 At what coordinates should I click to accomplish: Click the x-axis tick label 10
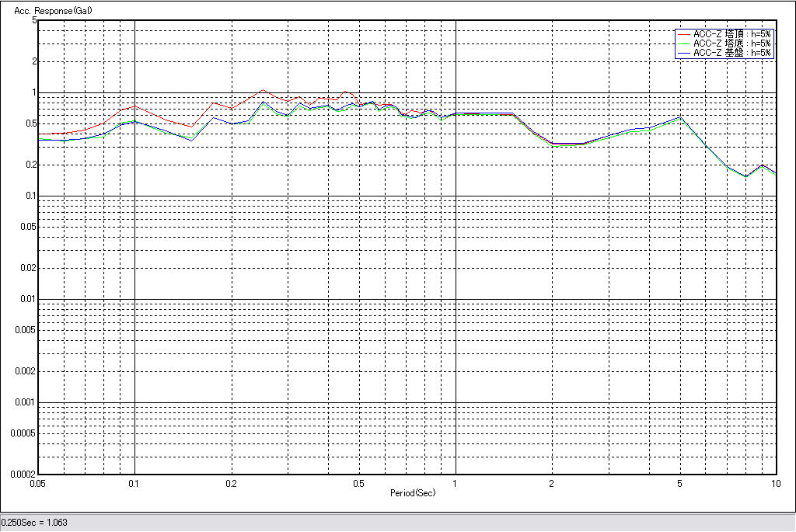coord(775,483)
